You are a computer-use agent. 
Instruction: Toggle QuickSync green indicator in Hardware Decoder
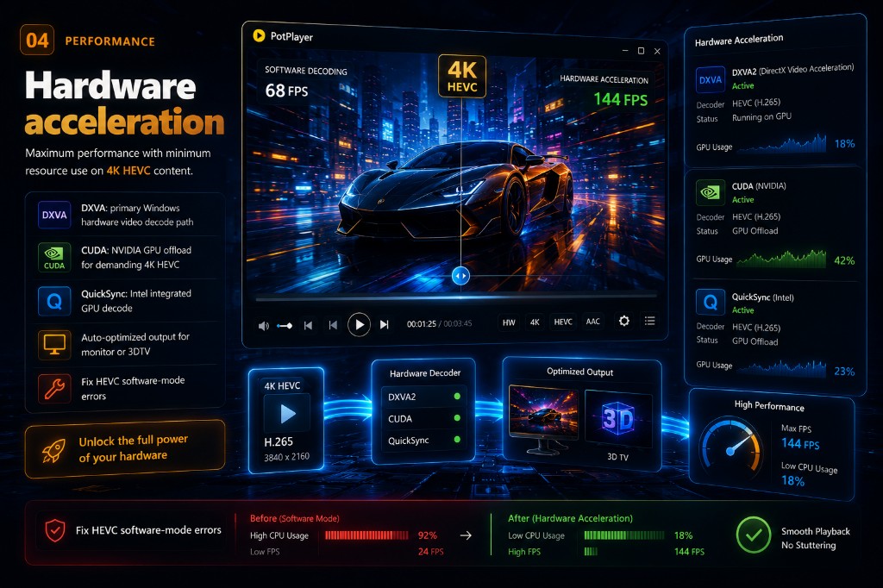pyautogui.click(x=457, y=440)
